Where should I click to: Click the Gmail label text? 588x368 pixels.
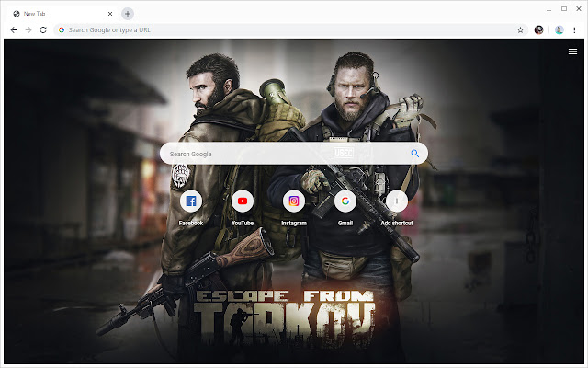point(345,223)
